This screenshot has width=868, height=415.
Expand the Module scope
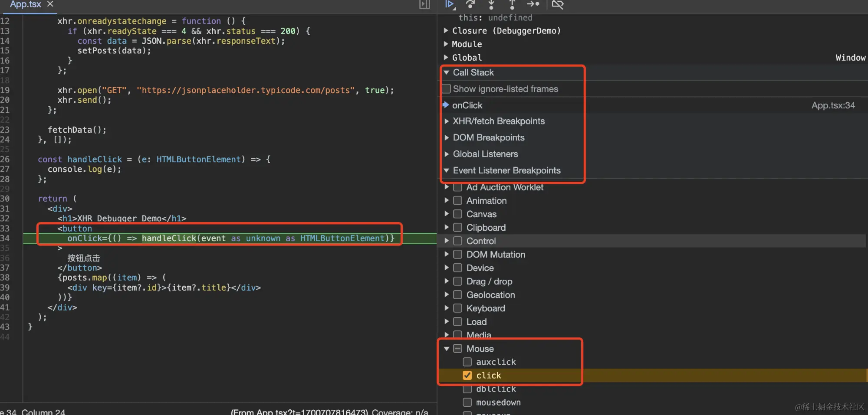[446, 44]
